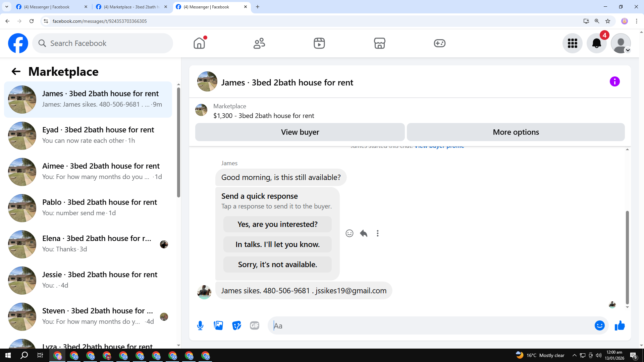
Task: Open the GIF picker
Action: click(255, 325)
